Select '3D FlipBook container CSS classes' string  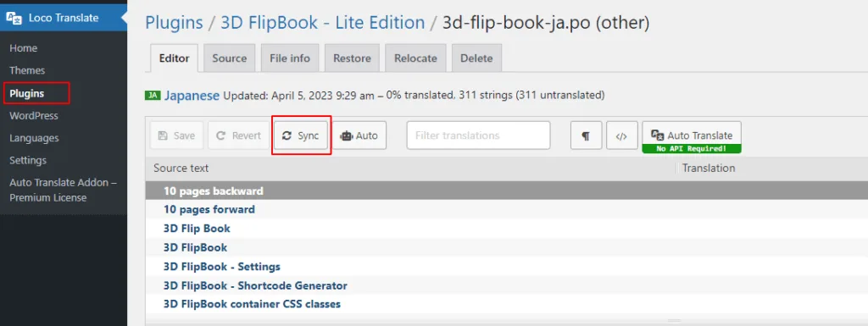[x=507, y=304]
